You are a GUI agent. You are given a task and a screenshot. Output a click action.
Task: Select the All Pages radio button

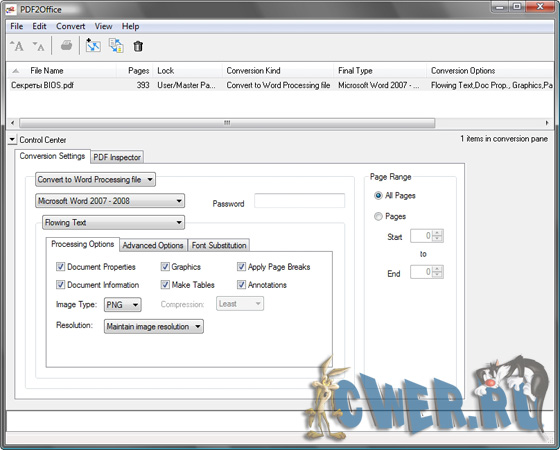pos(378,195)
